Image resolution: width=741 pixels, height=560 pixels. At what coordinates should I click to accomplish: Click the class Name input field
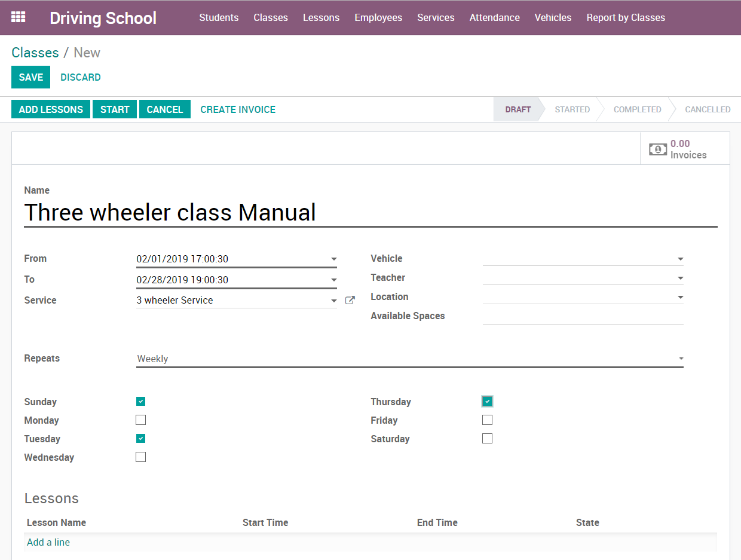(370, 213)
